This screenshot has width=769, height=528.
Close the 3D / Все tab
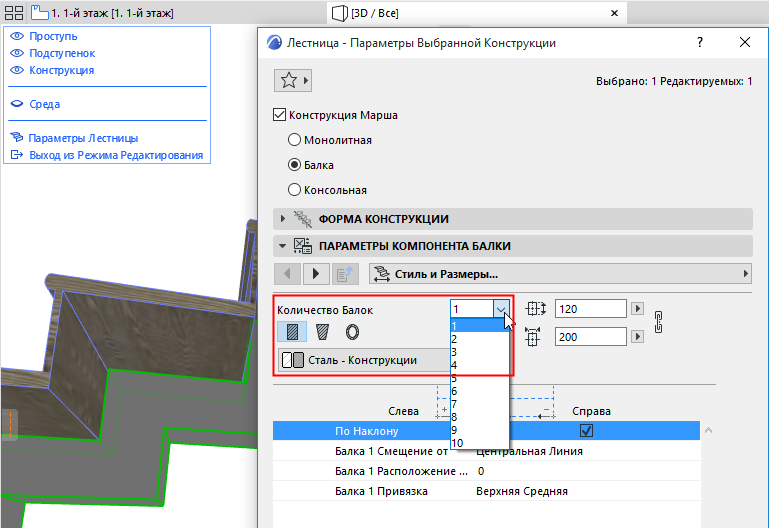[x=614, y=13]
